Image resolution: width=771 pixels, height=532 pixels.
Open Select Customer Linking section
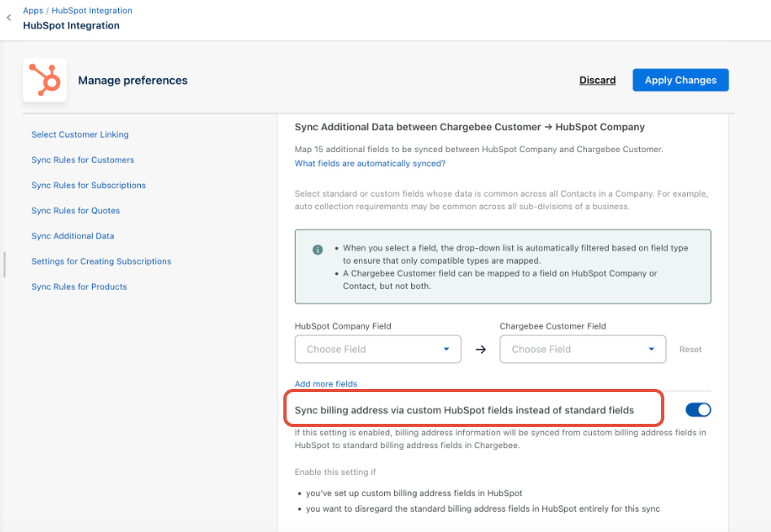coord(80,135)
